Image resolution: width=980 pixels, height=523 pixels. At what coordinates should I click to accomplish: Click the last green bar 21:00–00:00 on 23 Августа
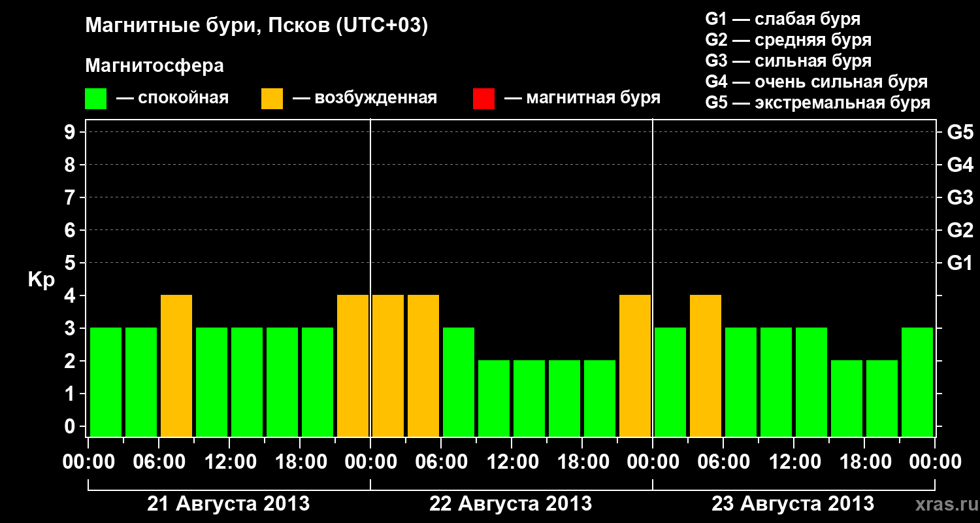click(x=917, y=382)
